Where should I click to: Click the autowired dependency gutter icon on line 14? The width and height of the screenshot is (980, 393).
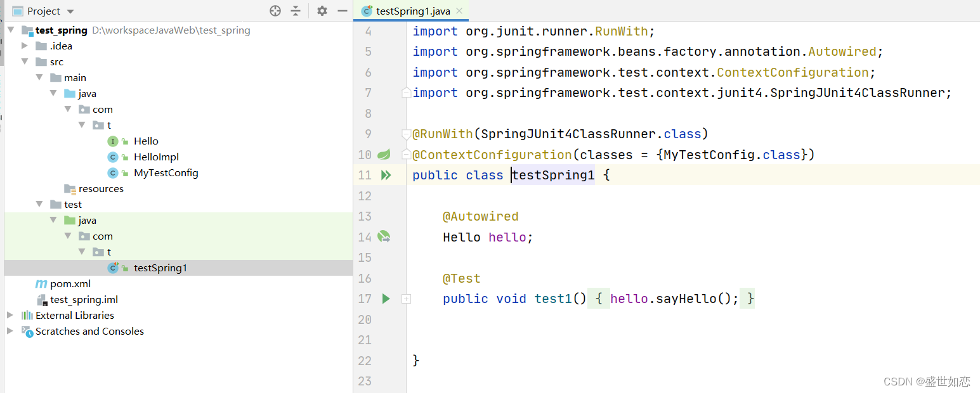pyautogui.click(x=384, y=236)
